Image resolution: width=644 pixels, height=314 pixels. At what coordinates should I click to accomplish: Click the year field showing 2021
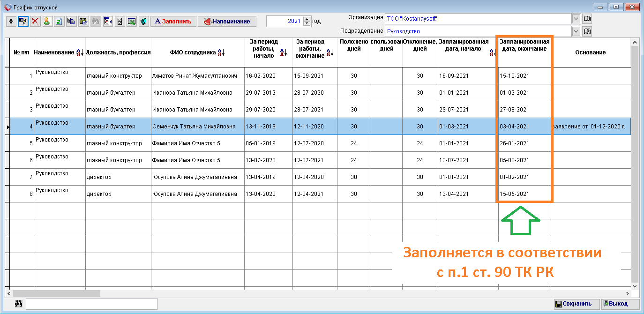(285, 21)
